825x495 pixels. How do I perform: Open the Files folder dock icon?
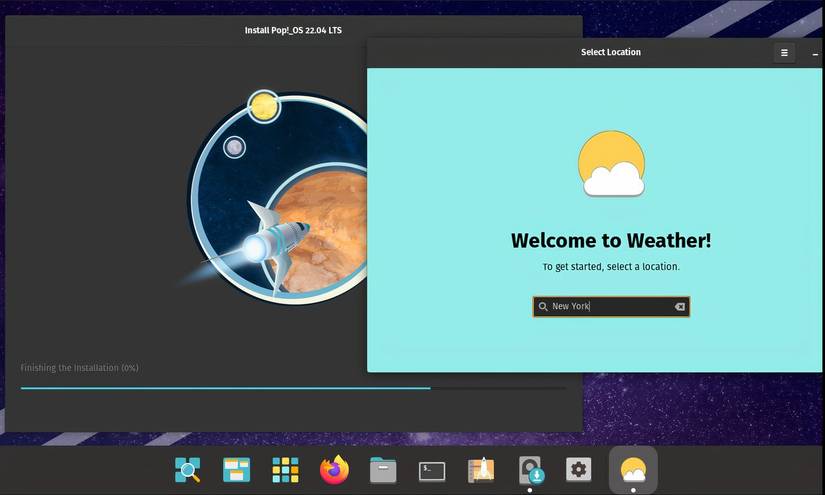pos(383,470)
